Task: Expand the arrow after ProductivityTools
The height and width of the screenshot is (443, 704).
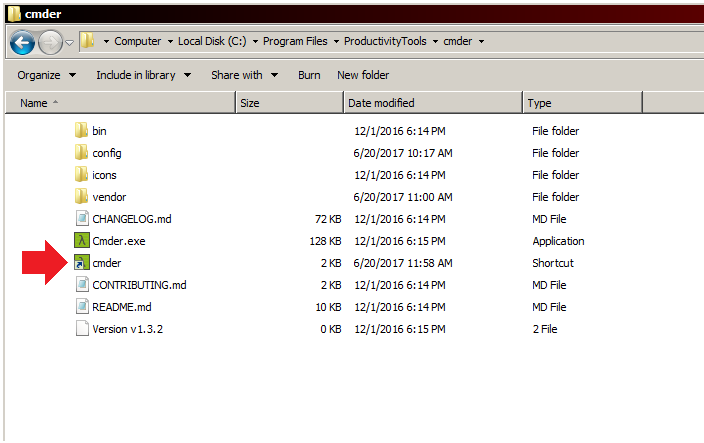Action: tap(435, 41)
